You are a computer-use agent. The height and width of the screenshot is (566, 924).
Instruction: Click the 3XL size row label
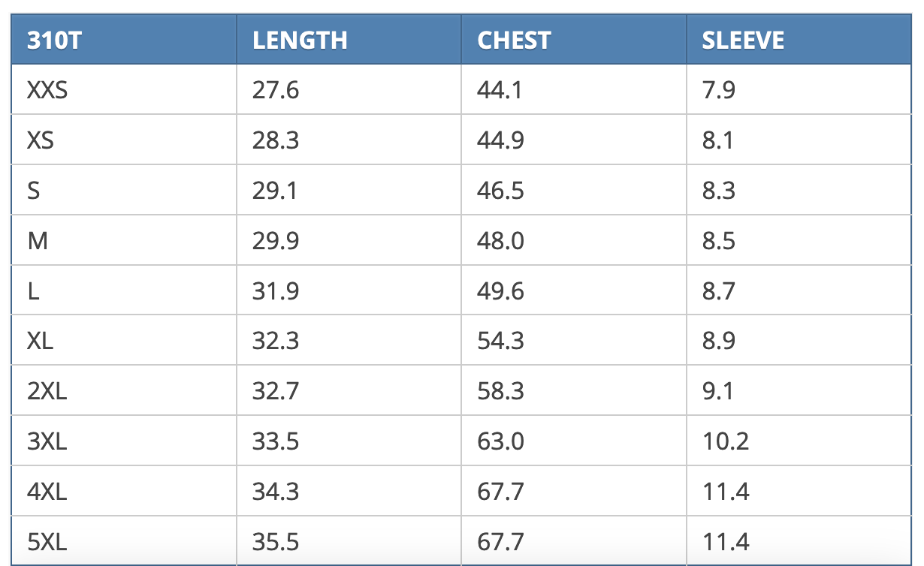47,441
